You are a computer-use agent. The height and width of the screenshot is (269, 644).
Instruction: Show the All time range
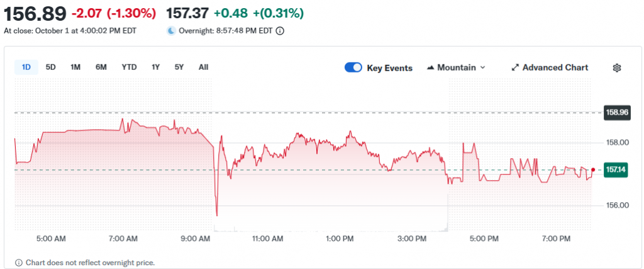click(203, 67)
